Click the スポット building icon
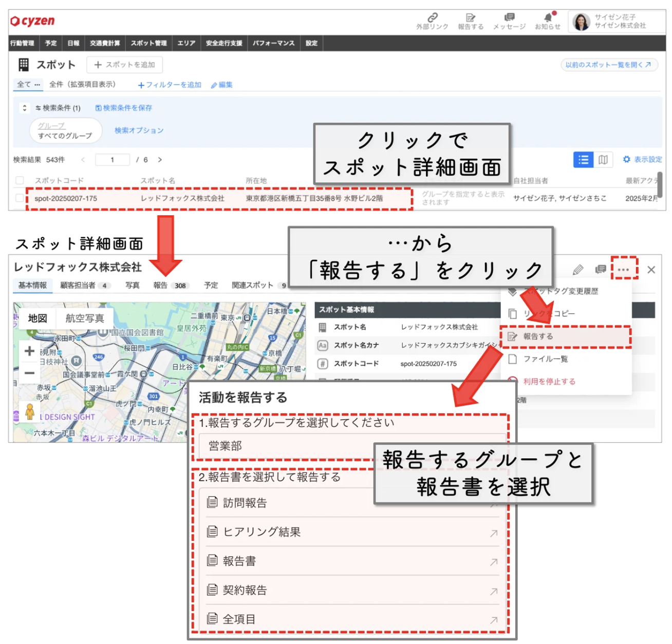Image resolution: width=672 pixels, height=644 pixels. point(24,65)
